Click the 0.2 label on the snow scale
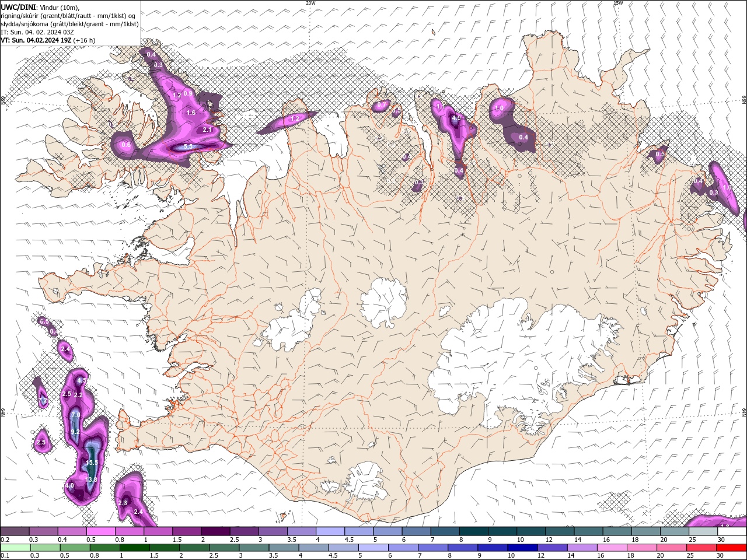This screenshot has width=747, height=560. [x=4, y=540]
